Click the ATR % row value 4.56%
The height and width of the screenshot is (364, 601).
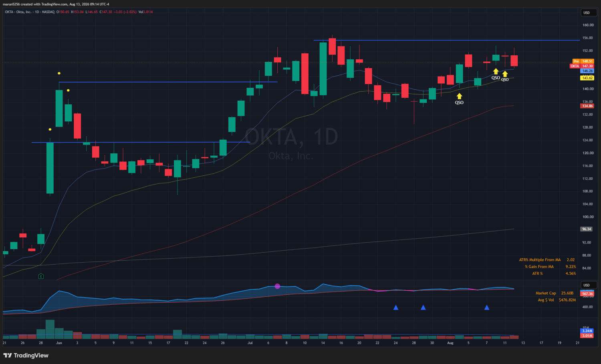tap(571, 274)
